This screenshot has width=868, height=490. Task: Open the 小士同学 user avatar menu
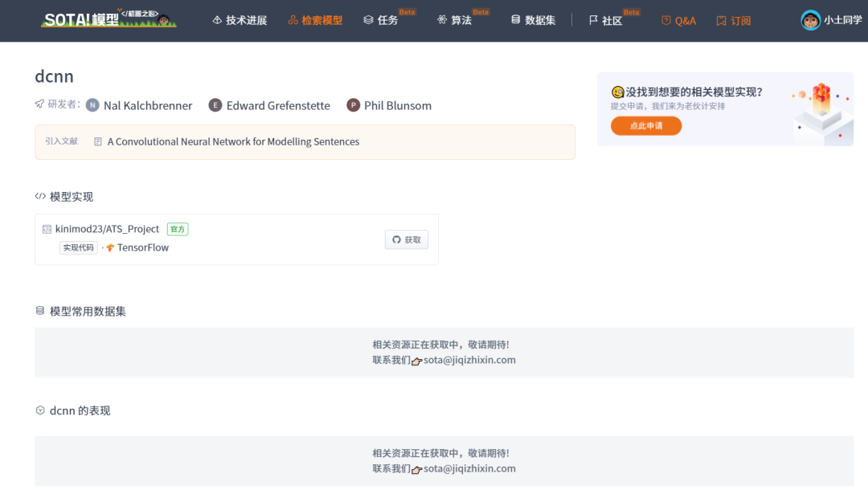pyautogui.click(x=809, y=20)
